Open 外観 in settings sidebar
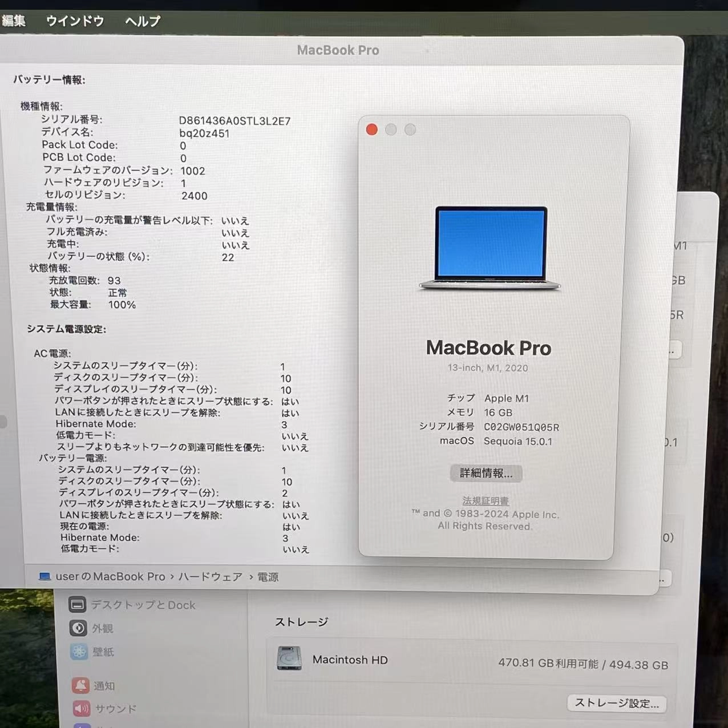 (91, 628)
